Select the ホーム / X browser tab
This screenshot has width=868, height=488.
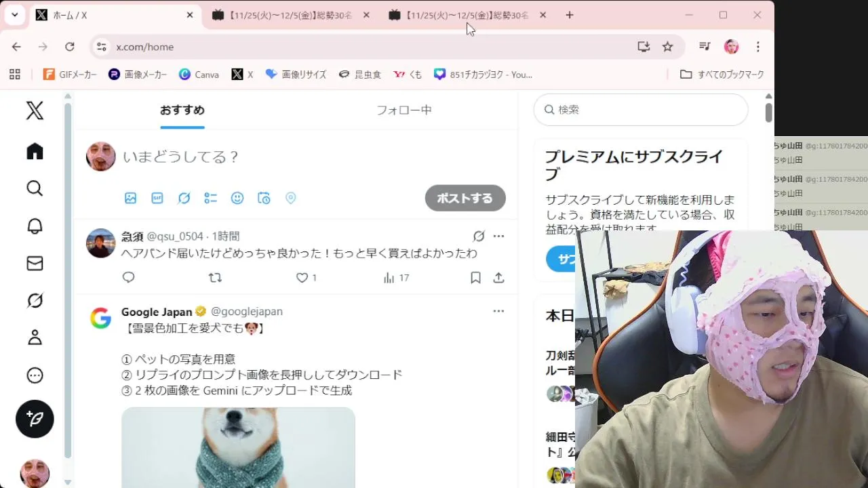coord(115,15)
